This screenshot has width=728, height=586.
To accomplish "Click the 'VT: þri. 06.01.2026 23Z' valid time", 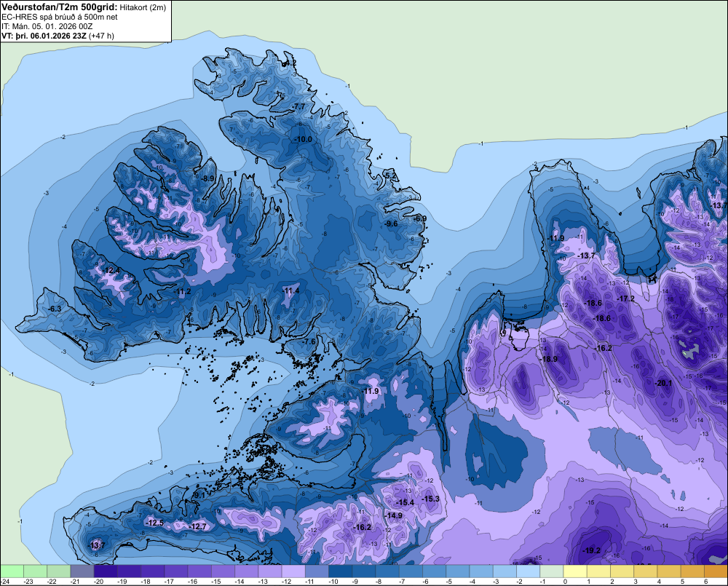I will tap(44, 36).
